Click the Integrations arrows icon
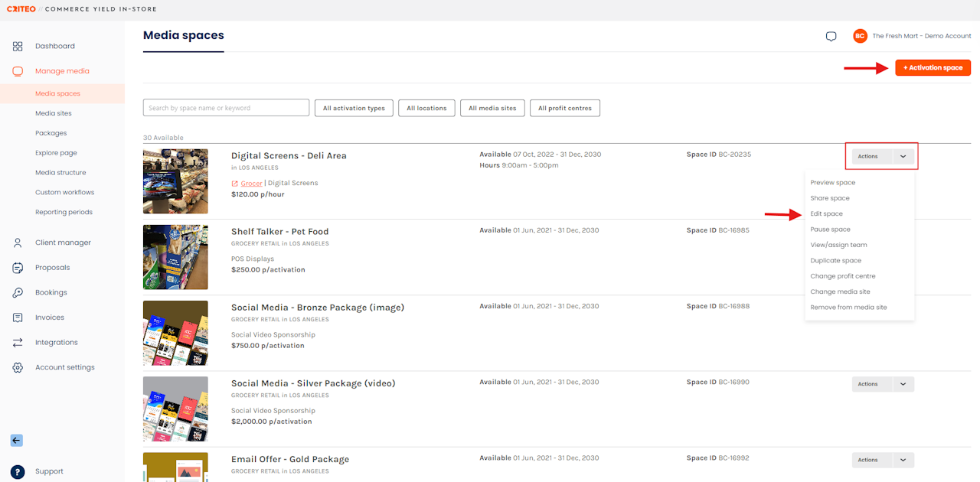Viewport: 980px width, 482px height. [18, 343]
